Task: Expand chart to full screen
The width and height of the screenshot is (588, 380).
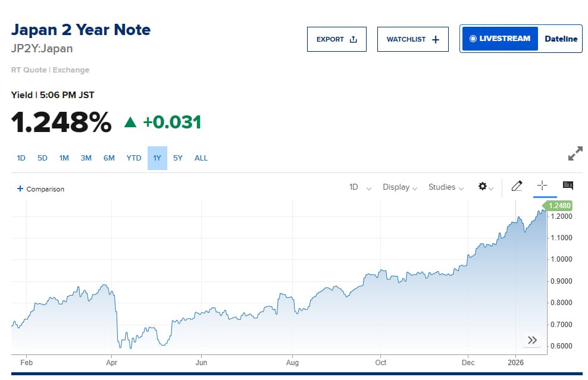Action: pyautogui.click(x=575, y=155)
